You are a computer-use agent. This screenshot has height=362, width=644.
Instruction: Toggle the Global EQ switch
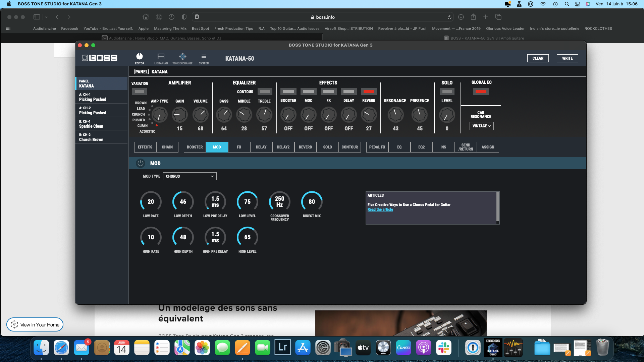point(481,92)
